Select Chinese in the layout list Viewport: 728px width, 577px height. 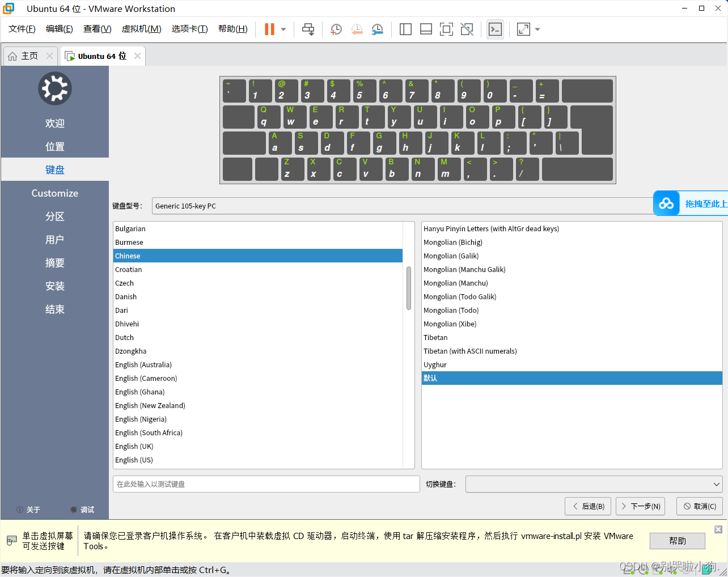pyautogui.click(x=258, y=256)
